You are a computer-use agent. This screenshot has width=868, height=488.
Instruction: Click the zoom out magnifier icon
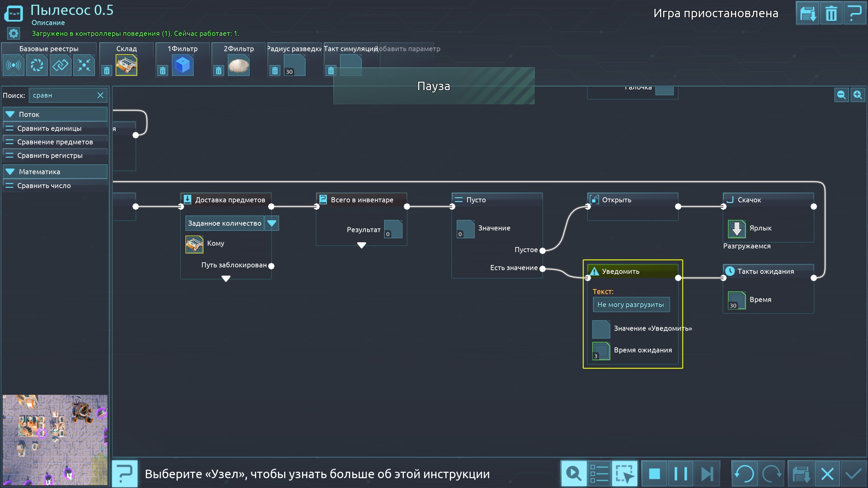click(841, 95)
